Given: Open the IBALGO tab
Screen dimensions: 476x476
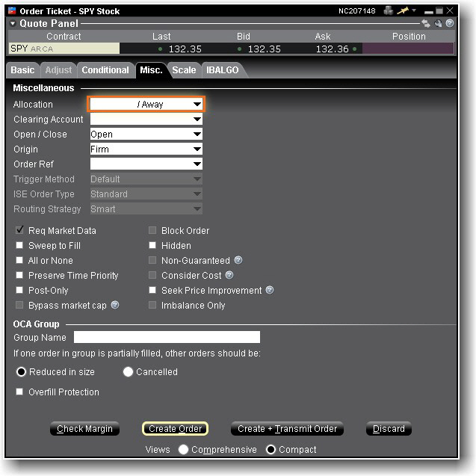Looking at the screenshot, I should pyautogui.click(x=223, y=70).
